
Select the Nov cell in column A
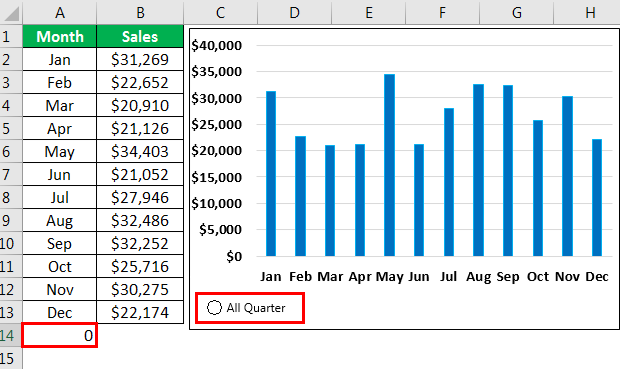tap(60, 290)
